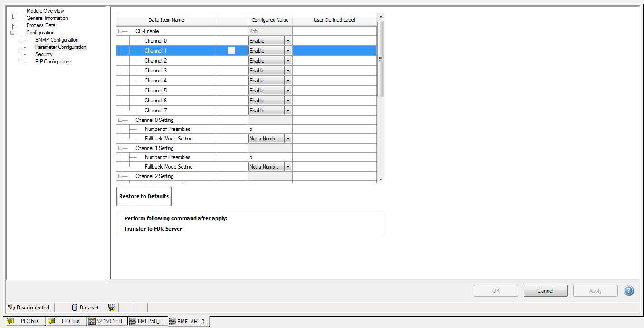Switch to the EIO Bus tab
This screenshot has width=644, height=328.
pyautogui.click(x=66, y=321)
